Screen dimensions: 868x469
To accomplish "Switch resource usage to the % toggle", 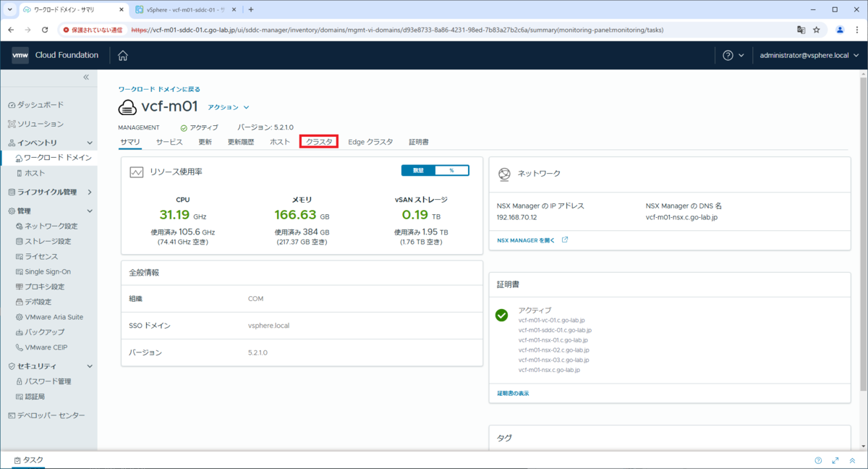I will (451, 170).
